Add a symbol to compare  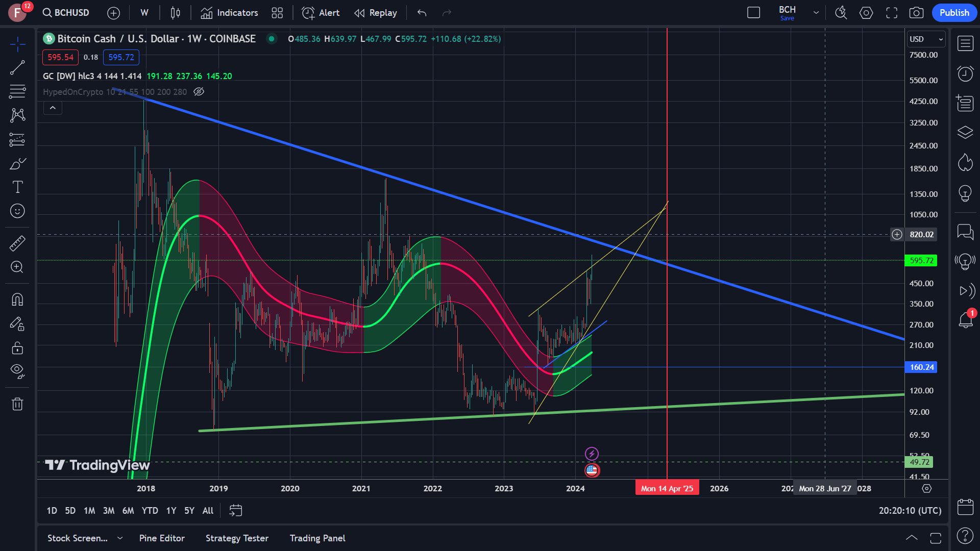click(113, 13)
